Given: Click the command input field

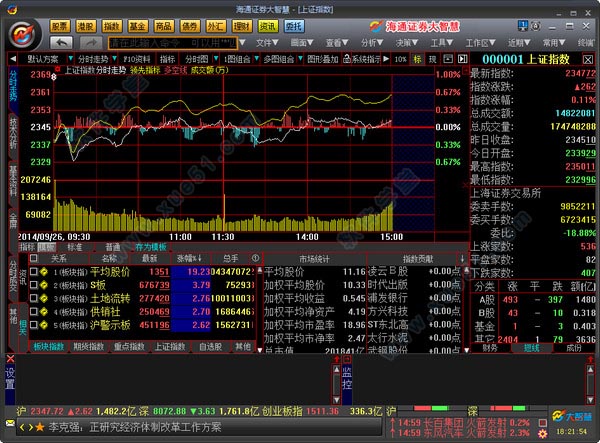Looking at the screenshot, I should click(x=173, y=43).
